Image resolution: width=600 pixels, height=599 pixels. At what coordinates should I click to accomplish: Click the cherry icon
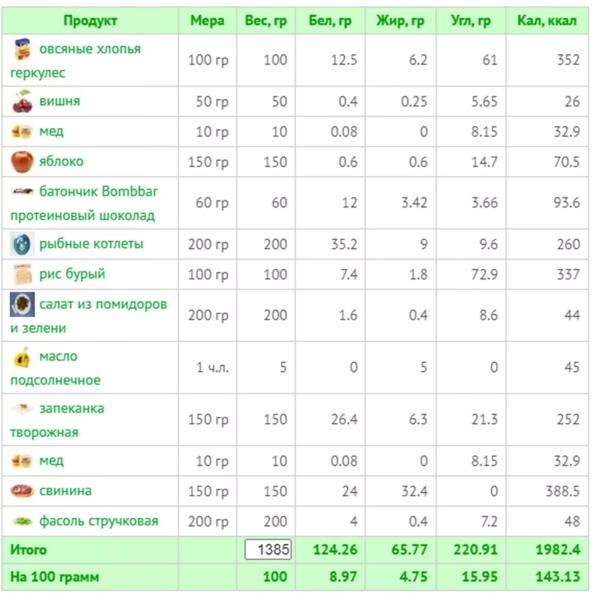pyautogui.click(x=22, y=102)
